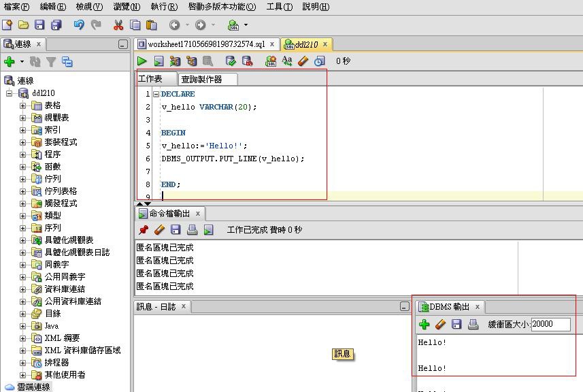This screenshot has height=392, width=583.
Task: Expand the 套裝程式 tree node
Action: (x=22, y=142)
